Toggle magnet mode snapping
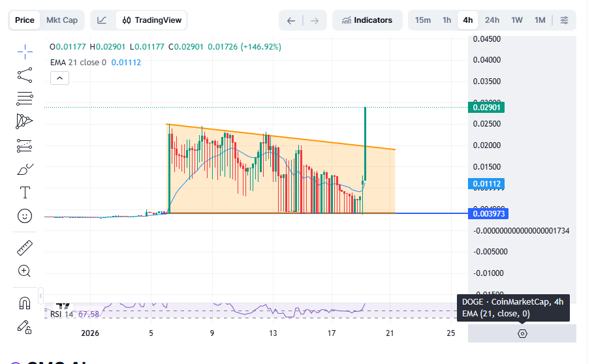This screenshot has height=364, width=594. (x=25, y=303)
